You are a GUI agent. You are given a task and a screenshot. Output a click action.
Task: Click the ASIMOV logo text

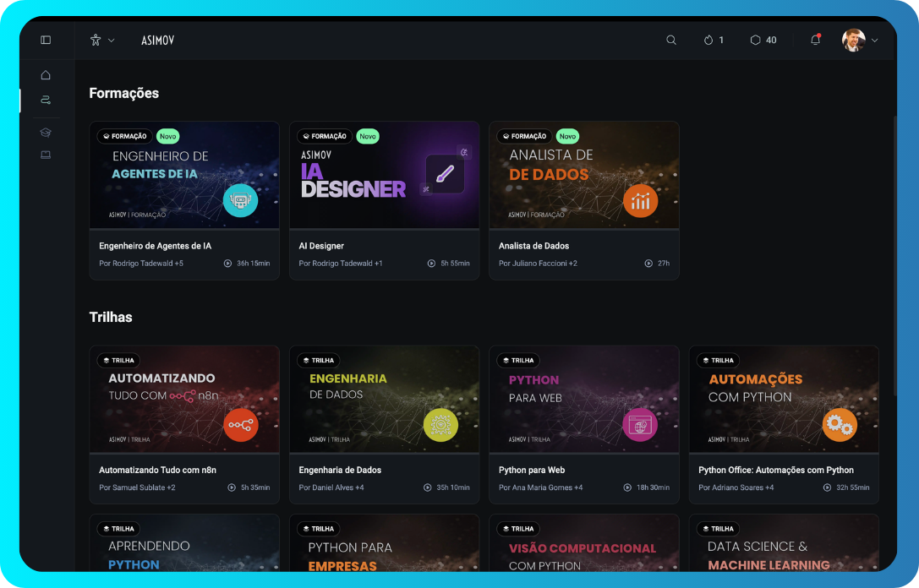point(157,40)
